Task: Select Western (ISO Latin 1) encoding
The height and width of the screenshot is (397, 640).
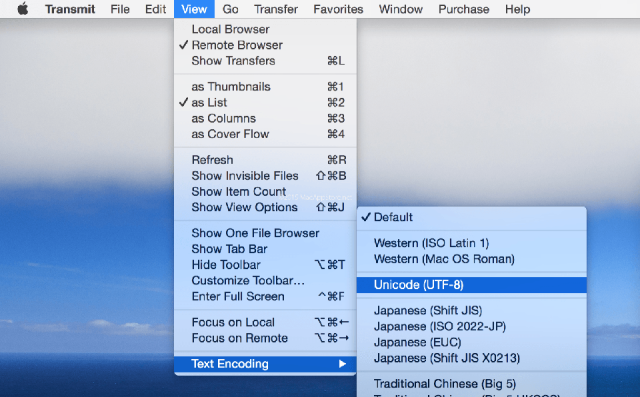Action: [472, 243]
